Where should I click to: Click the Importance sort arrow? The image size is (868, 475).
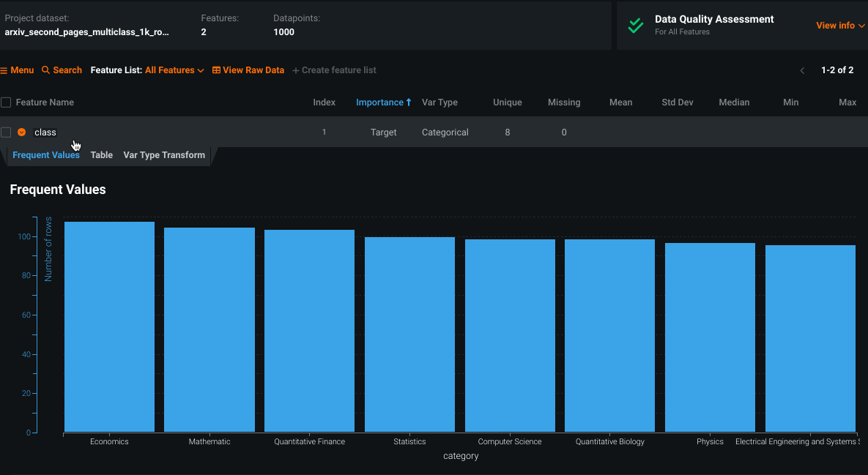(409, 102)
